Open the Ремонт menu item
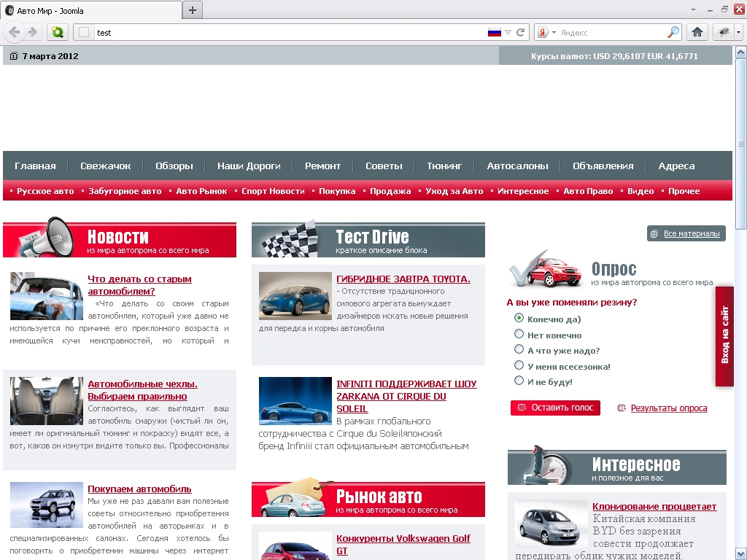 (322, 166)
